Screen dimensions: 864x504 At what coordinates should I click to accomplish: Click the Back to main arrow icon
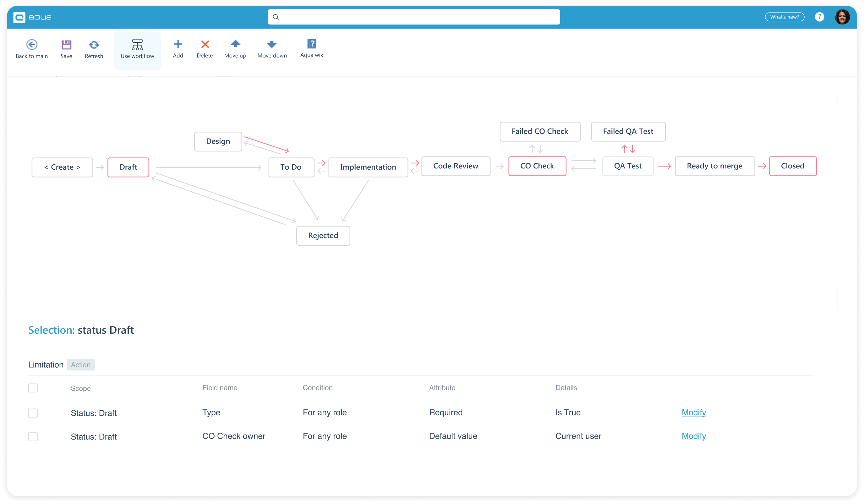coord(31,45)
